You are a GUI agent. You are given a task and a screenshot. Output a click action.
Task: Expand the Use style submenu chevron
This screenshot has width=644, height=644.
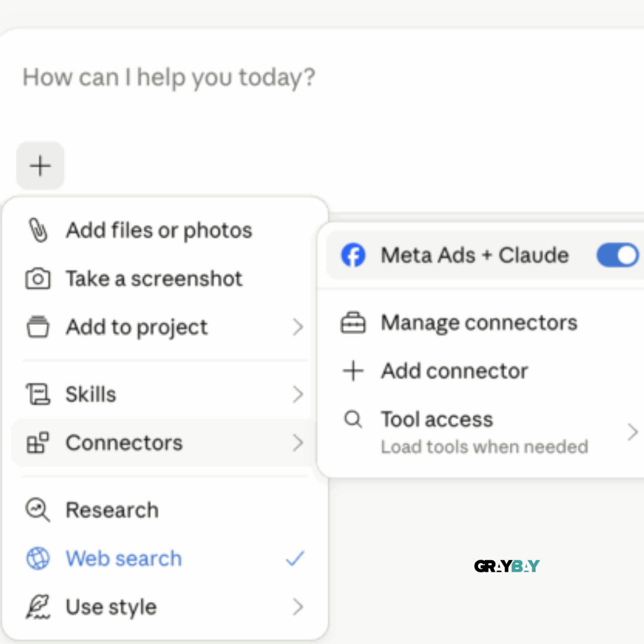tap(298, 606)
